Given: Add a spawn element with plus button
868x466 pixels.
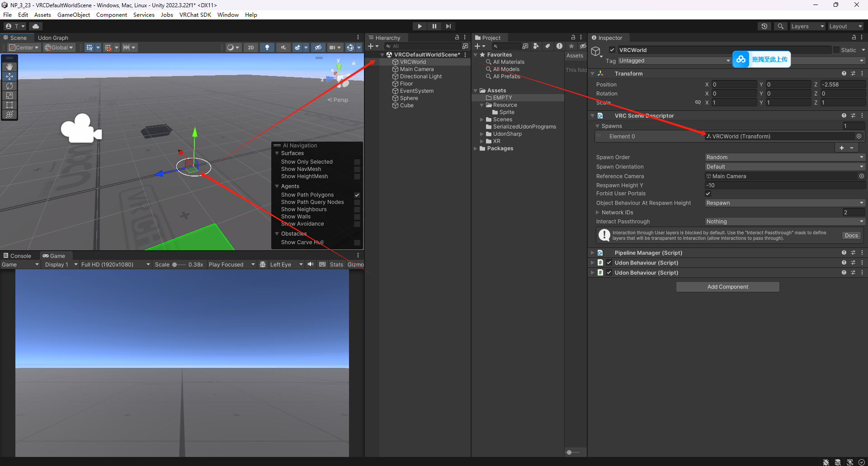Looking at the screenshot, I should (x=842, y=148).
